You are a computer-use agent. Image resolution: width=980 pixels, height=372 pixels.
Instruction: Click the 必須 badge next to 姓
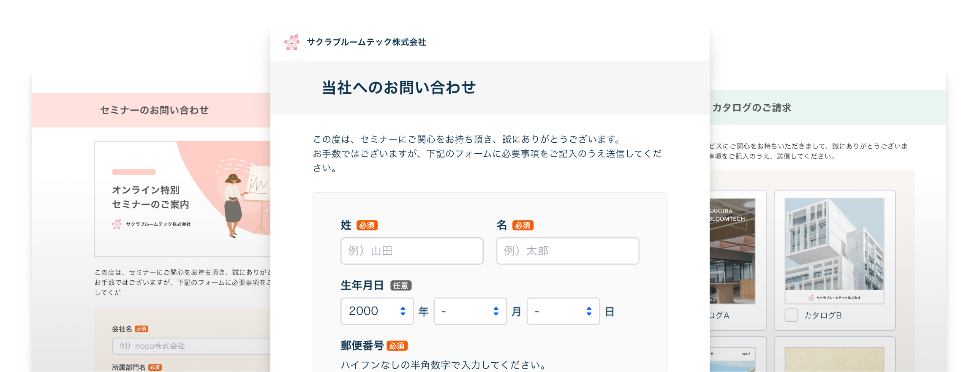pos(367,225)
